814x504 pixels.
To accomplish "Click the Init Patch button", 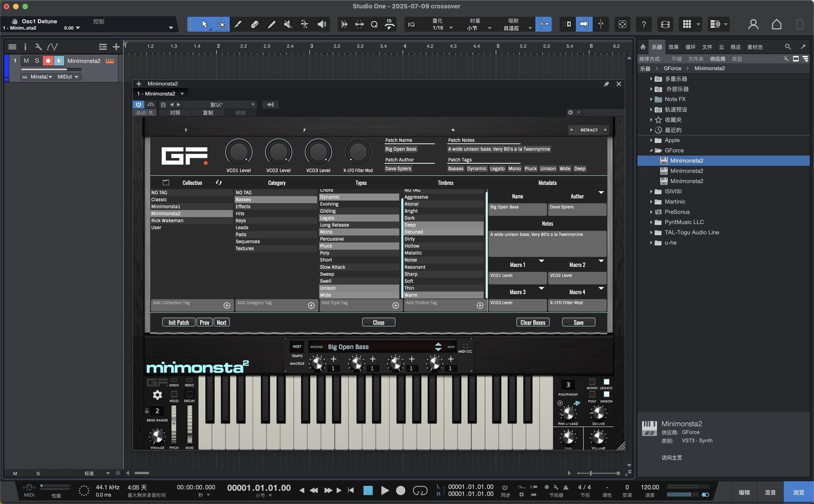I will [178, 323].
